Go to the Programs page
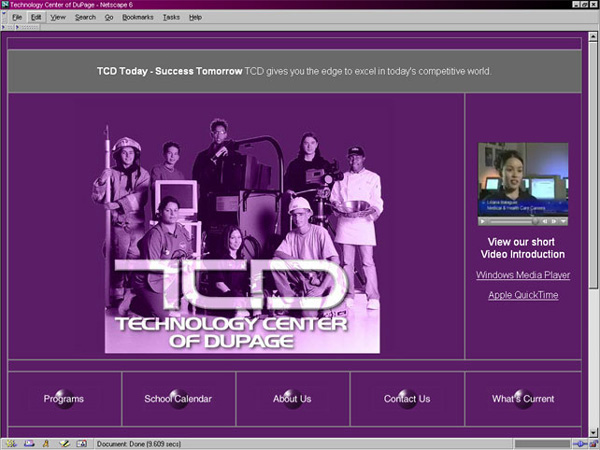The height and width of the screenshot is (450, 600). (64, 399)
